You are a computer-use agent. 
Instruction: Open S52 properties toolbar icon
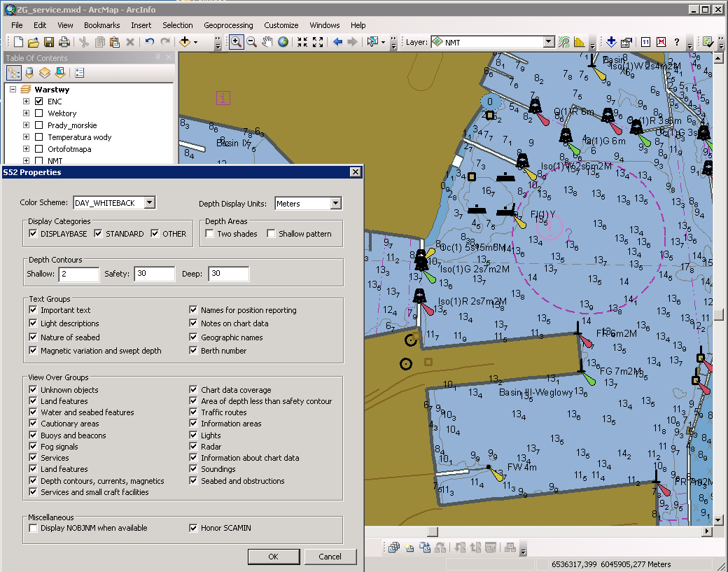pos(626,42)
